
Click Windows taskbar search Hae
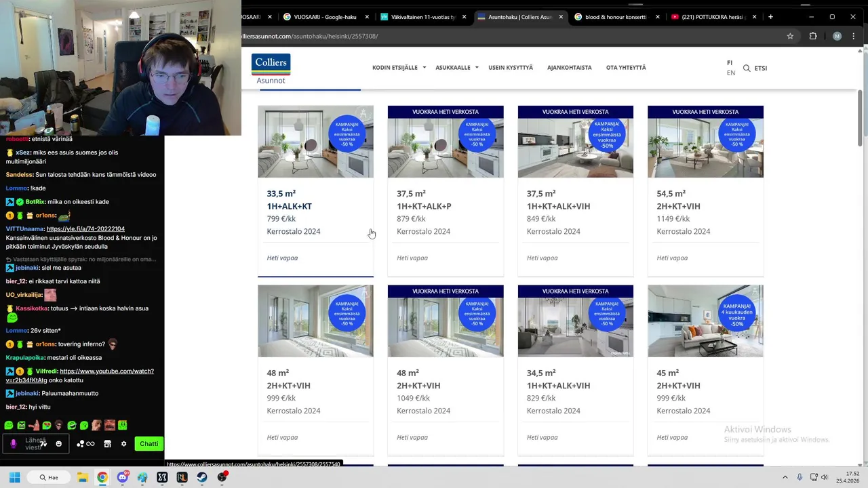pyautogui.click(x=49, y=477)
